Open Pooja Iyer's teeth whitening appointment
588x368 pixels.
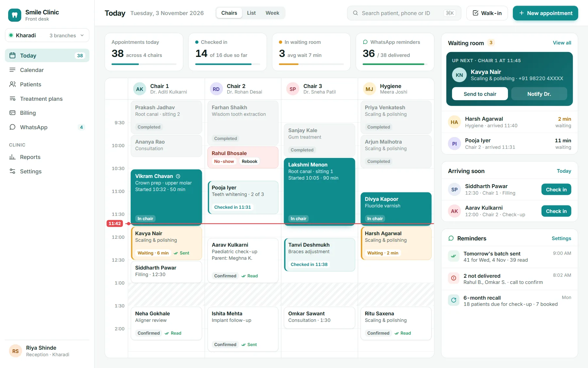pos(243,198)
